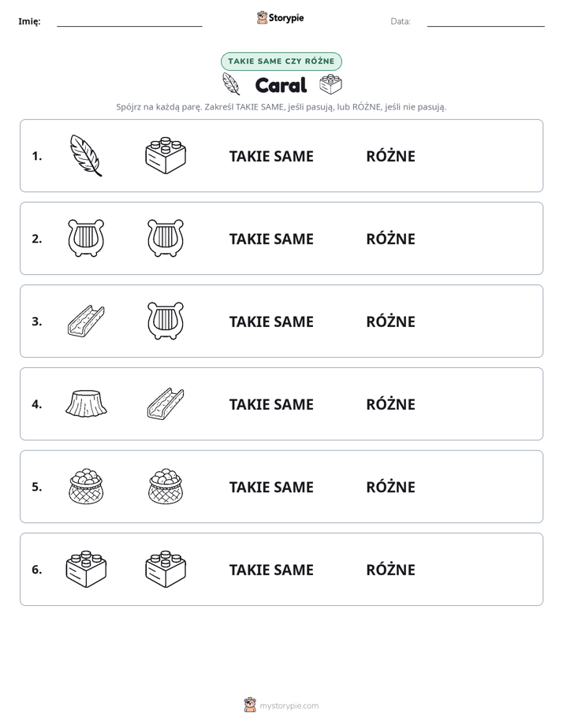Open the mystorypie.com footer link
Image resolution: width=563 pixels, height=728 pixels.
289,706
